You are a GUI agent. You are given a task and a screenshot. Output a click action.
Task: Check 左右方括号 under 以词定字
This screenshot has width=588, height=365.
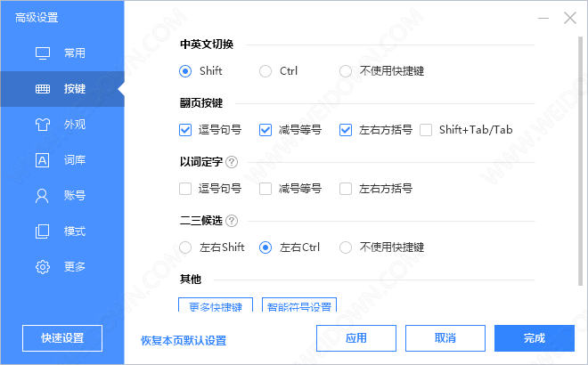(346, 189)
